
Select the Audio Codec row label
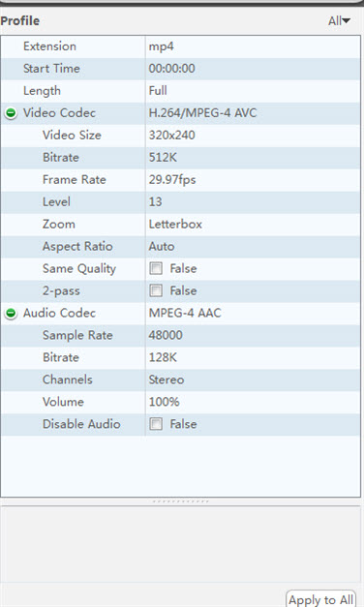click(x=59, y=313)
